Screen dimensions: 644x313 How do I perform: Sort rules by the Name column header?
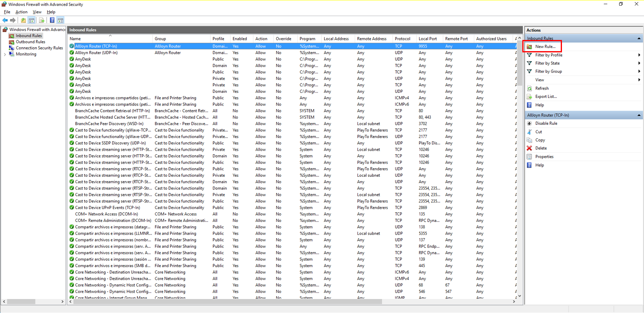click(110, 39)
